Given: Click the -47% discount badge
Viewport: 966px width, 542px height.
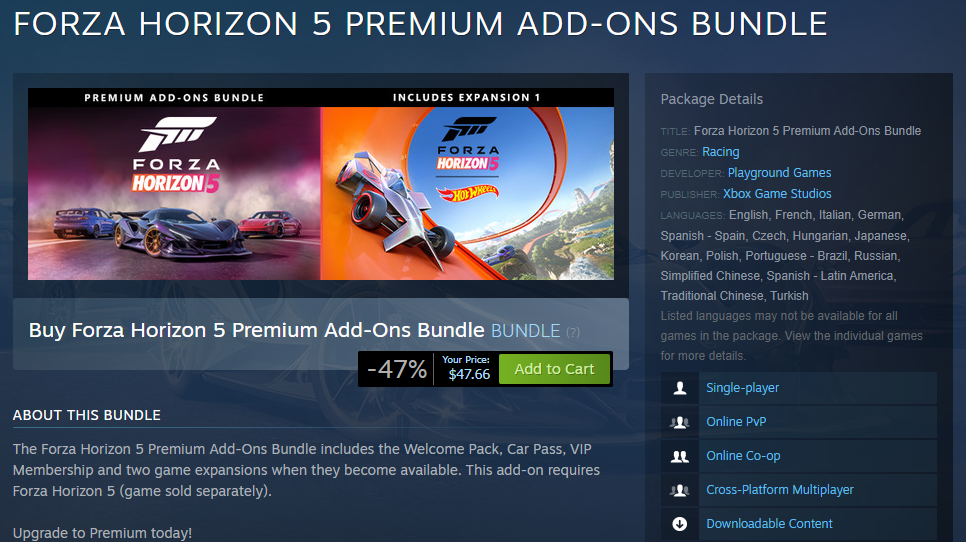Looking at the screenshot, I should coord(397,369).
